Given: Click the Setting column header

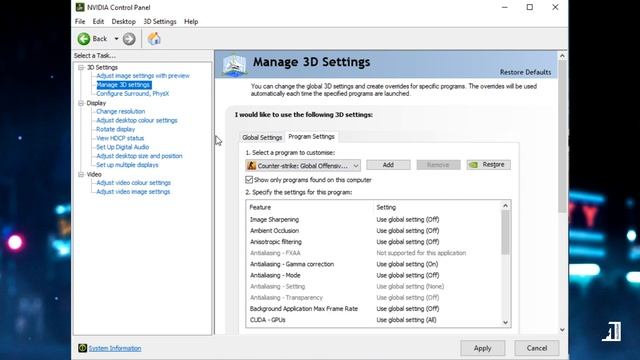Looking at the screenshot, I should click(437, 207).
